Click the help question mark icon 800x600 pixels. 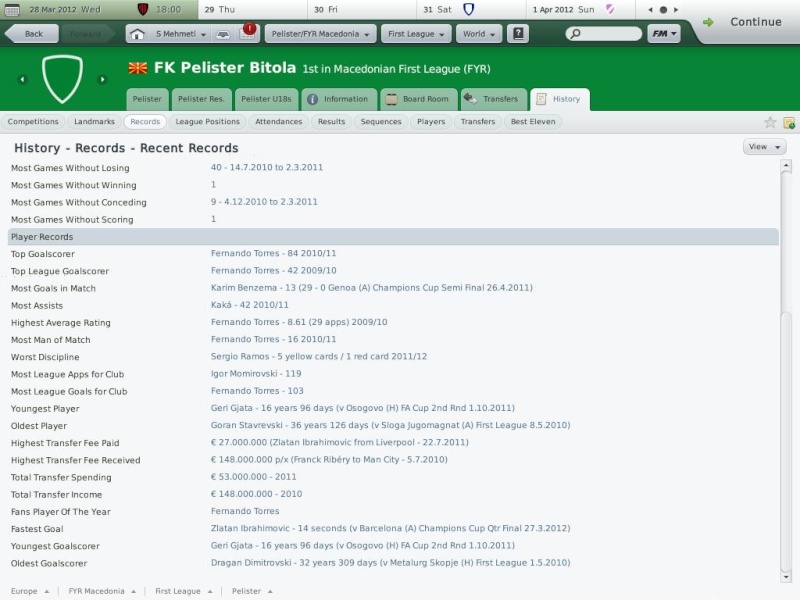[517, 34]
